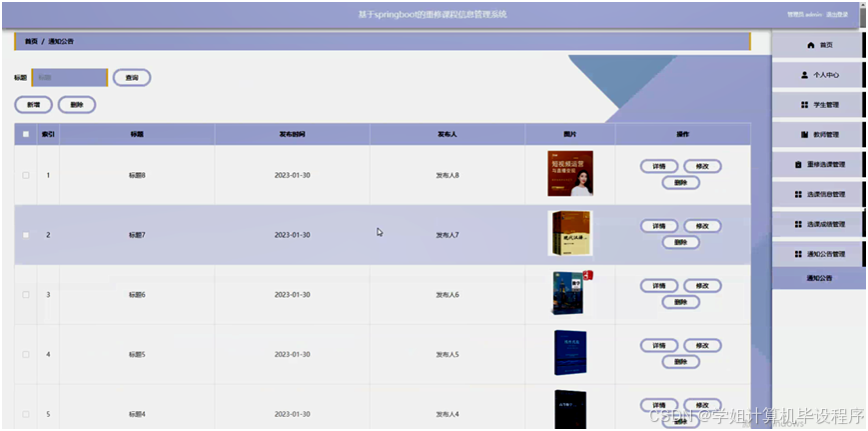The image size is (868, 431).
Task: Check the checkbox for row 标题5
Action: [x=25, y=355]
